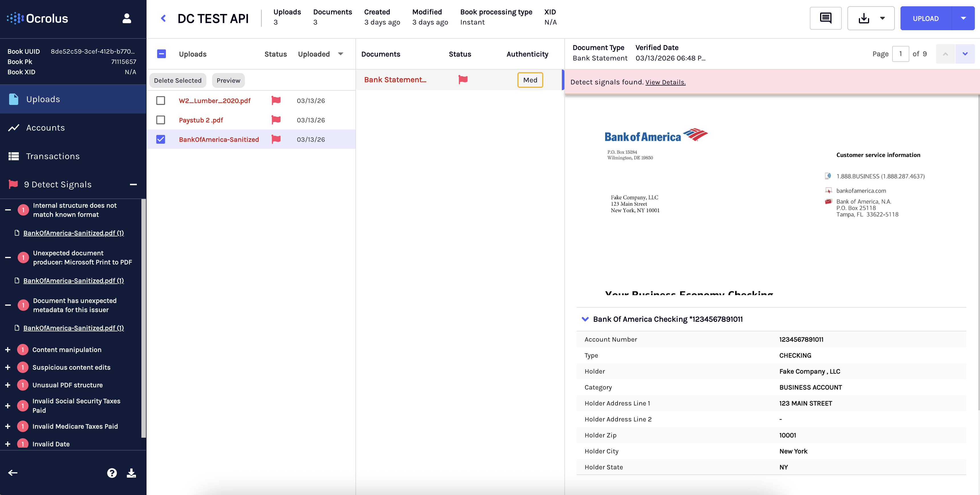The height and width of the screenshot is (495, 980).
Task: Click the page number input field
Action: [900, 54]
